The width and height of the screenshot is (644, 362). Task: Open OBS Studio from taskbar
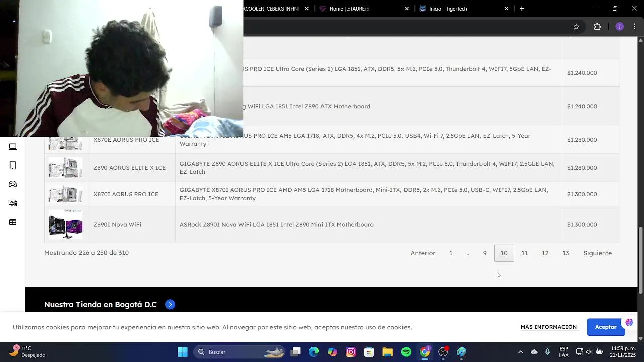[x=443, y=352]
